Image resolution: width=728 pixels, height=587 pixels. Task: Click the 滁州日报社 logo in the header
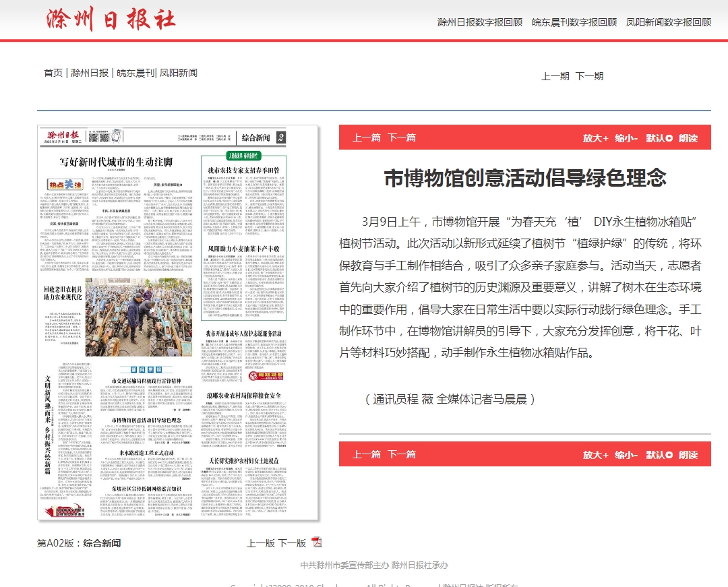pos(112,20)
